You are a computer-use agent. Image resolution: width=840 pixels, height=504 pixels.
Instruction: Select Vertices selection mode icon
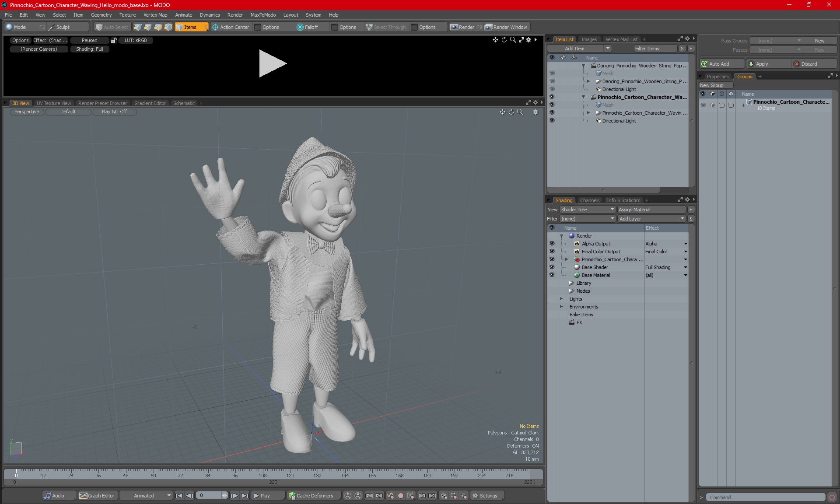click(138, 27)
